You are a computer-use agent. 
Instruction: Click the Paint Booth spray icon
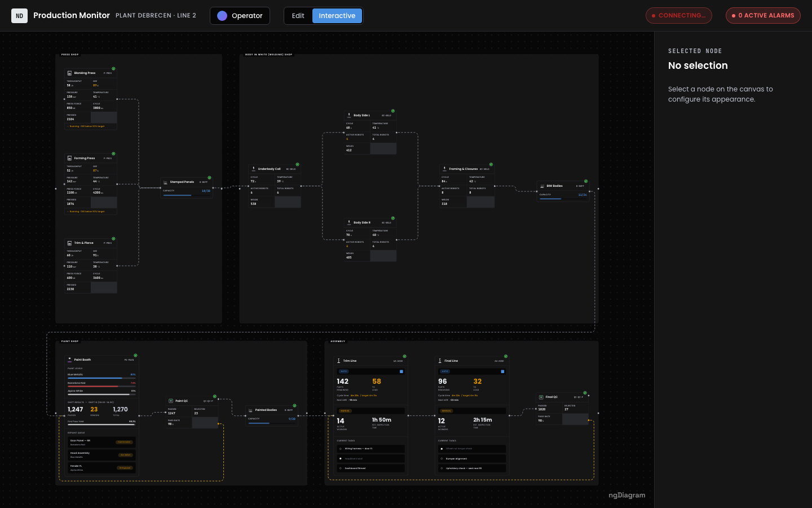pyautogui.click(x=69, y=360)
